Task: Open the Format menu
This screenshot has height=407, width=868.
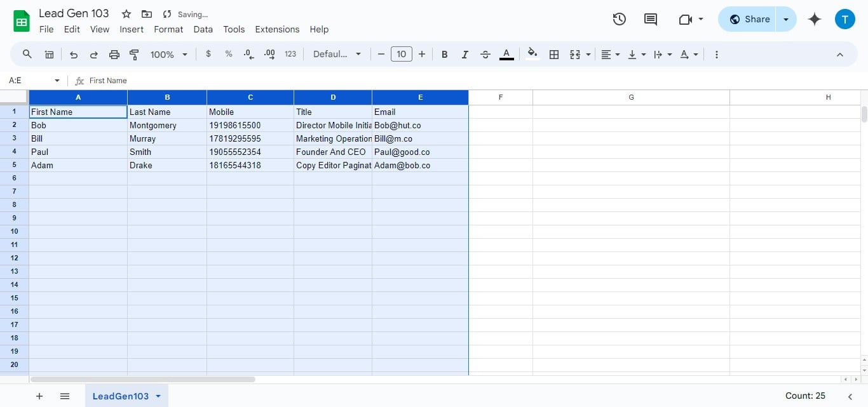Action: (x=168, y=29)
